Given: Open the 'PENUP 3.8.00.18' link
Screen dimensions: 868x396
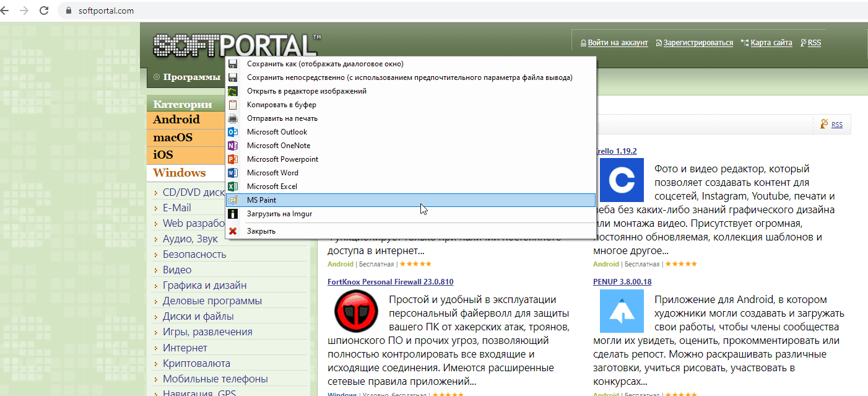Looking at the screenshot, I should point(622,282).
